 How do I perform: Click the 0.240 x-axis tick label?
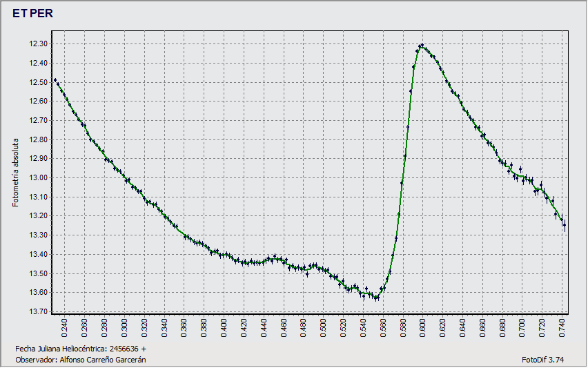click(x=65, y=326)
